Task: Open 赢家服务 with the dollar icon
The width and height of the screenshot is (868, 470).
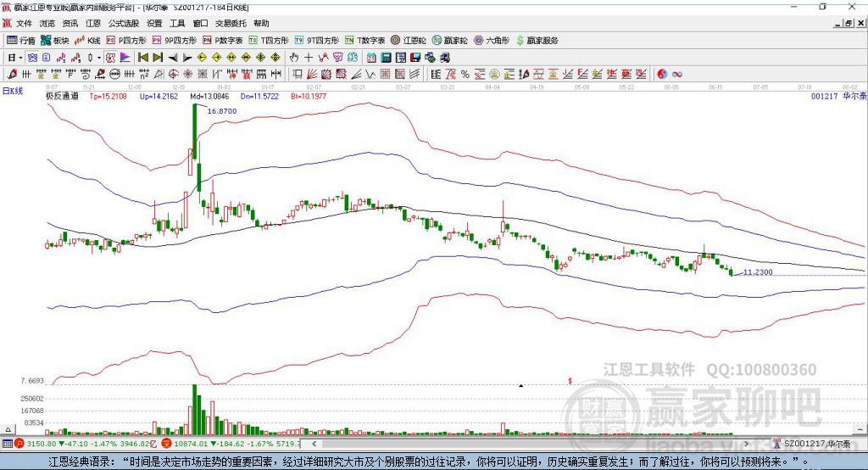Action: click(x=537, y=41)
